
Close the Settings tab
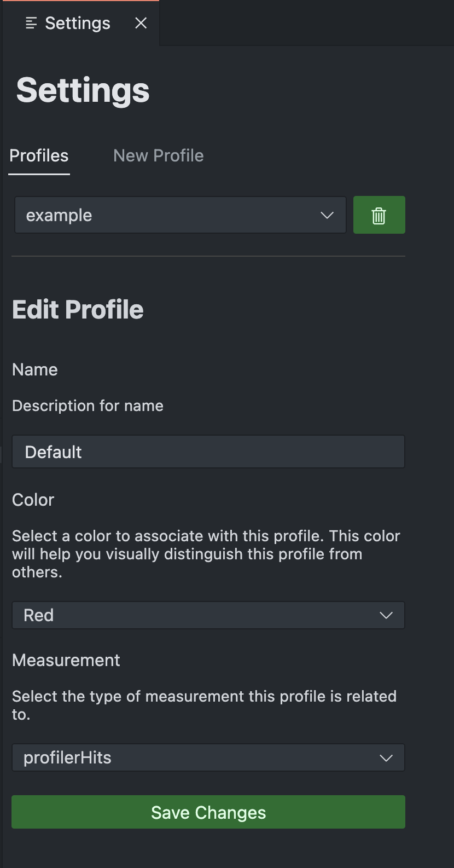(141, 23)
